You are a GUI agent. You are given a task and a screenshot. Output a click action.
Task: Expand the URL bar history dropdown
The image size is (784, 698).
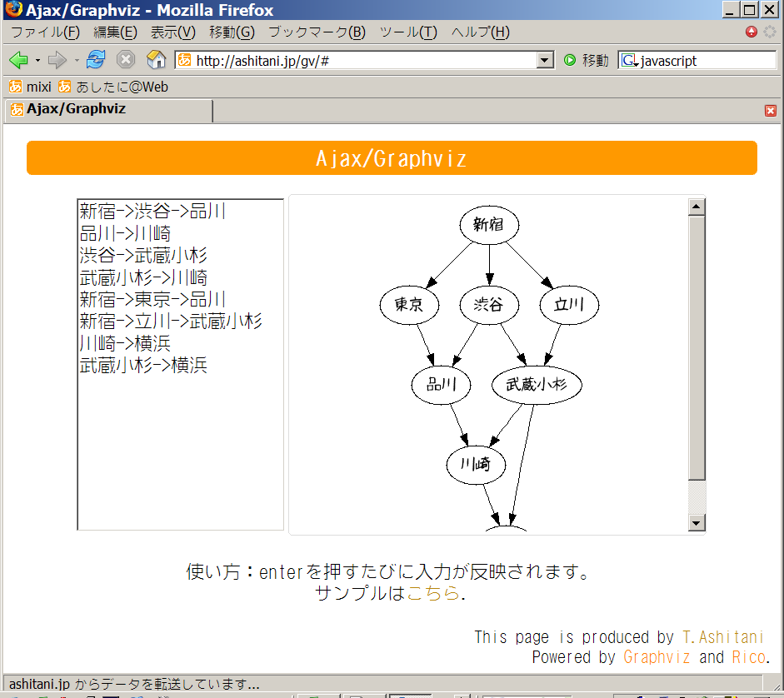pos(545,61)
